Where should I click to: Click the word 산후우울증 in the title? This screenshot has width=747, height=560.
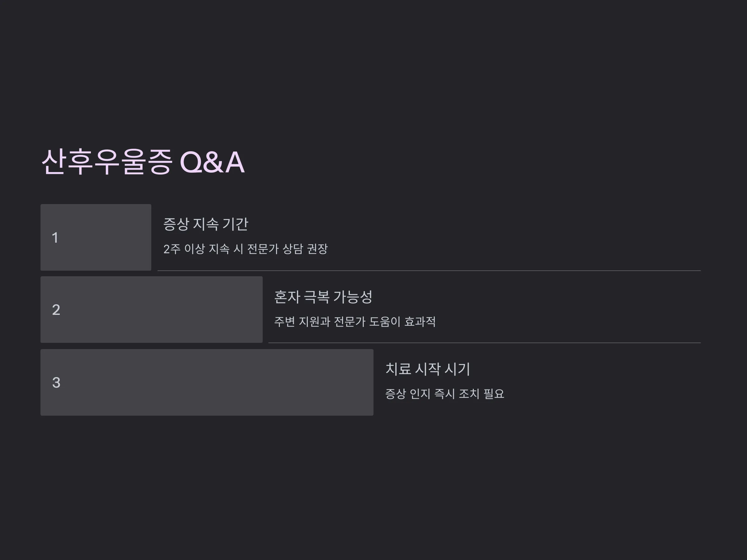click(x=107, y=162)
